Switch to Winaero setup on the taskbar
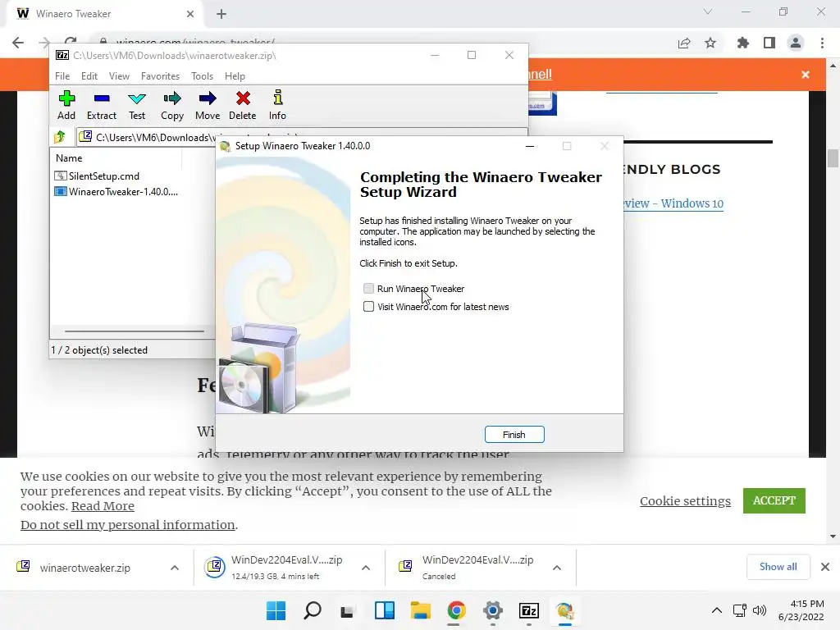Image resolution: width=840 pixels, height=630 pixels. 564,610
